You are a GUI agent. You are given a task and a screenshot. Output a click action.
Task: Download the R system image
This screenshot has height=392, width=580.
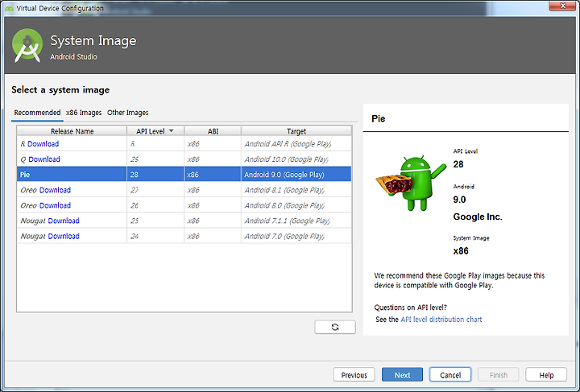(x=43, y=144)
